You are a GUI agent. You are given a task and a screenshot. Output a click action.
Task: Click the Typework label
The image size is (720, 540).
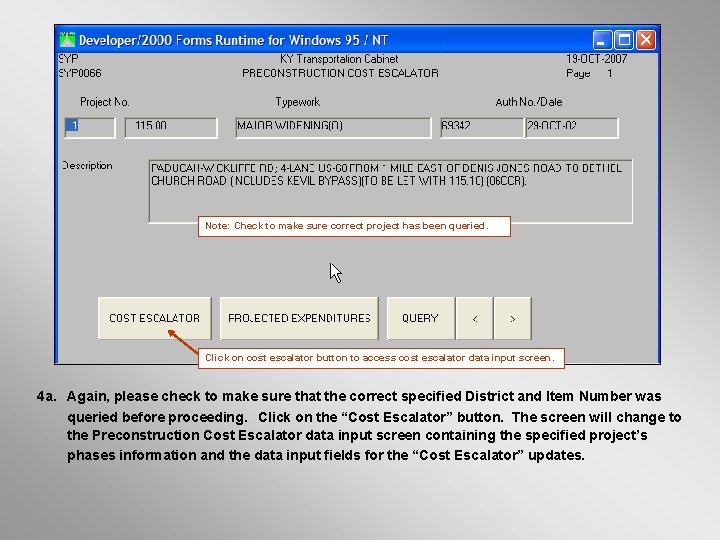[x=298, y=102]
